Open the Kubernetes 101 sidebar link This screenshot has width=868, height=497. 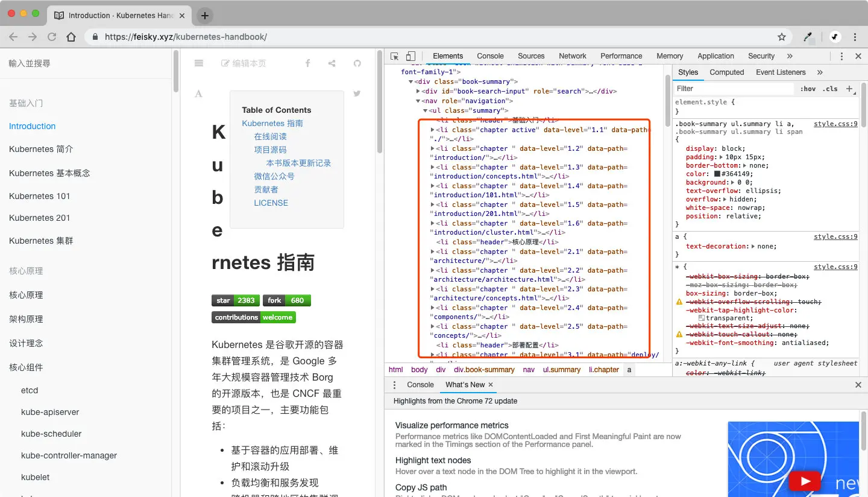click(x=40, y=196)
